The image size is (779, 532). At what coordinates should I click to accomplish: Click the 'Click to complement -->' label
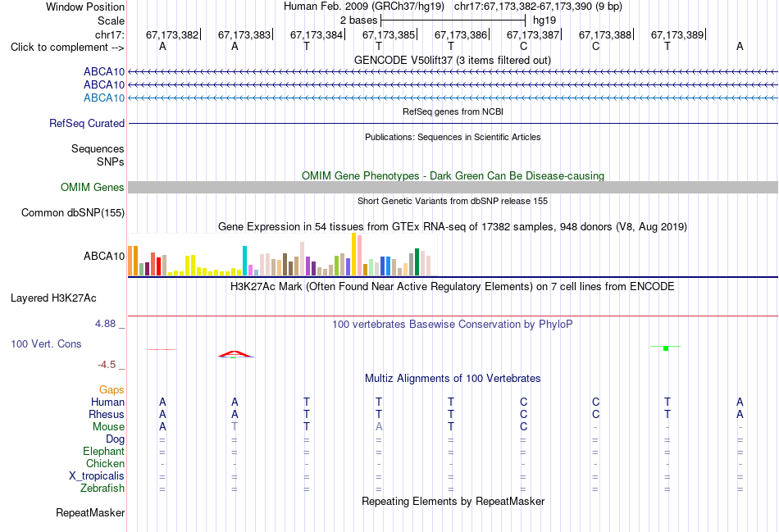click(x=67, y=48)
